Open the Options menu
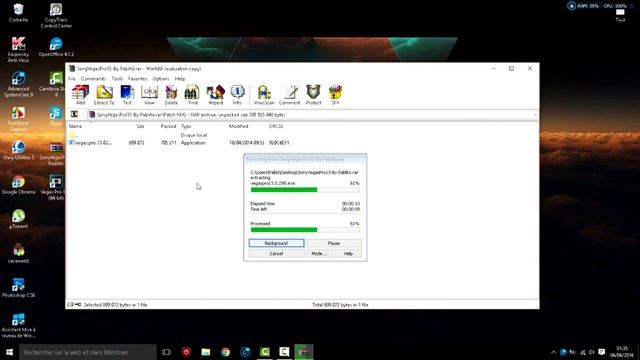 161,78
